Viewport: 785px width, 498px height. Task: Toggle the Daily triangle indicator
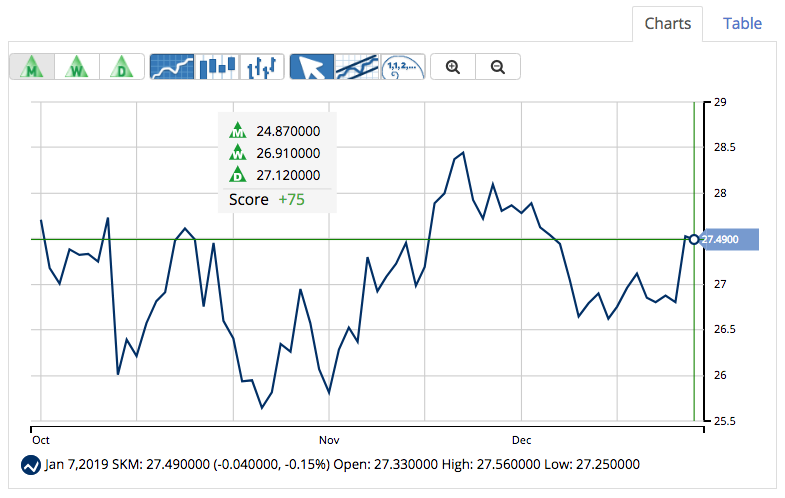(x=122, y=67)
